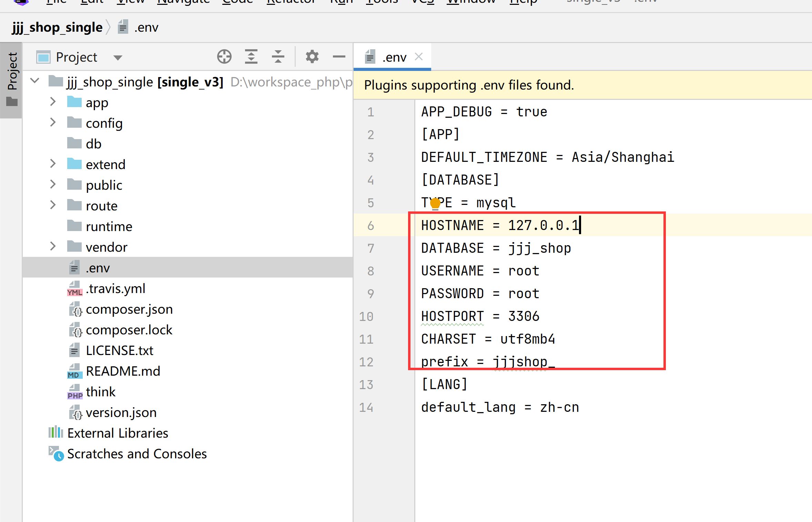Select the composer.json file icon
The image size is (812, 522).
tap(75, 309)
